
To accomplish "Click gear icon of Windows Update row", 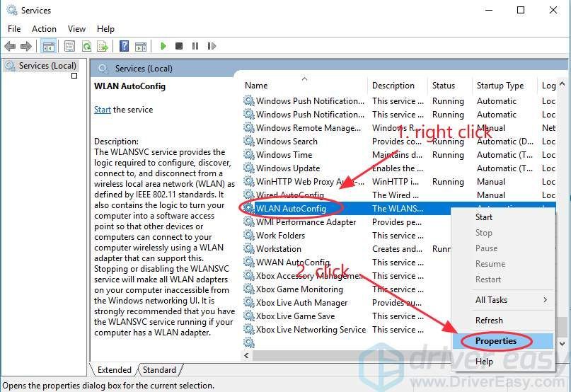I will pos(249,168).
